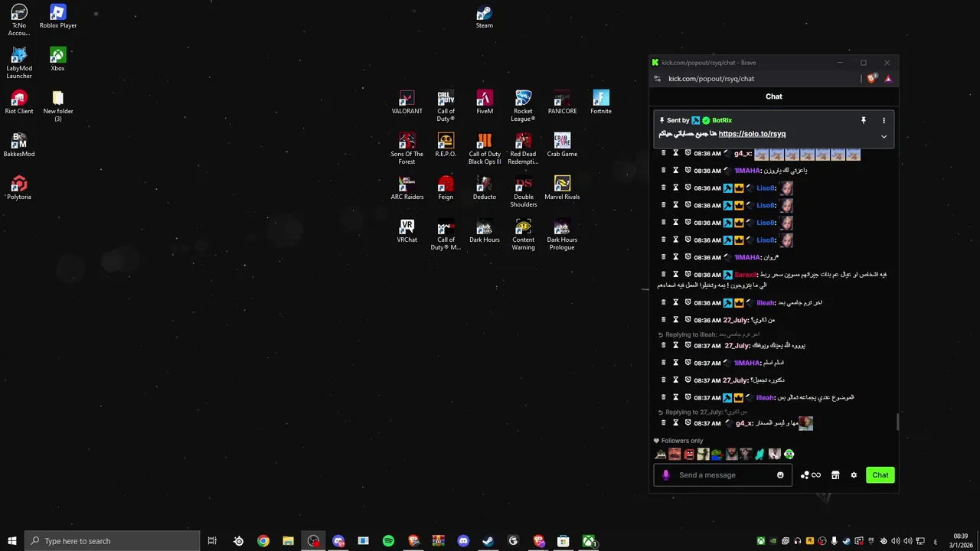Viewport: 980px width, 551px height.
Task: Delete Saraxil's 08:36 AM message
Action: click(x=663, y=274)
